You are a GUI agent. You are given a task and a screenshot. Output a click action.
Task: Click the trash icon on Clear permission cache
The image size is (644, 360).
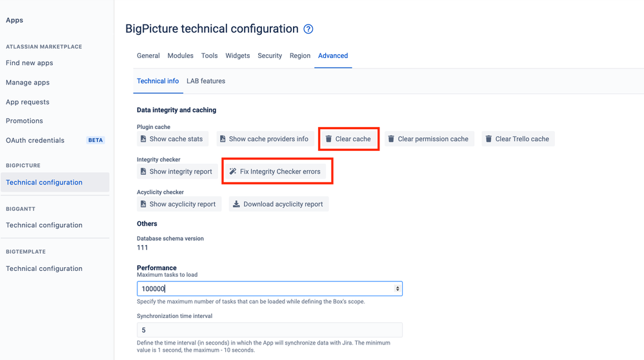[391, 139]
